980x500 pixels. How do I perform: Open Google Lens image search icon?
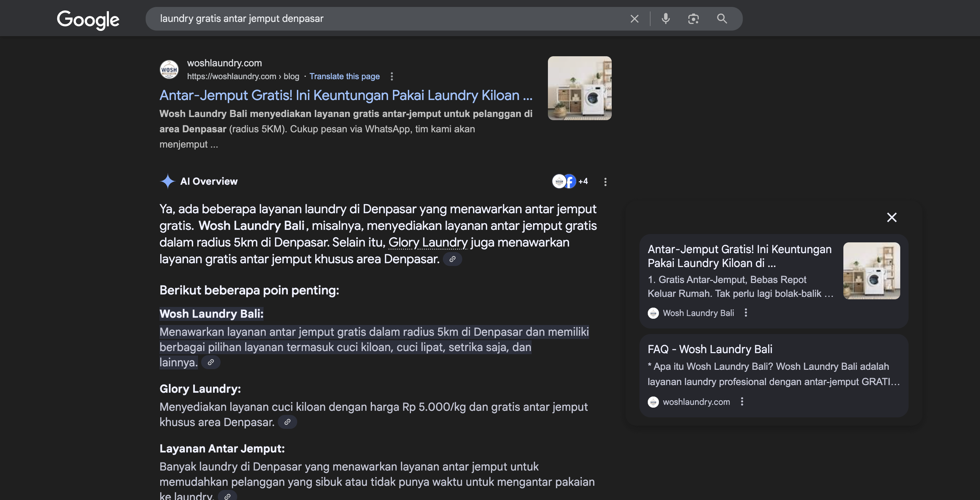(x=693, y=19)
